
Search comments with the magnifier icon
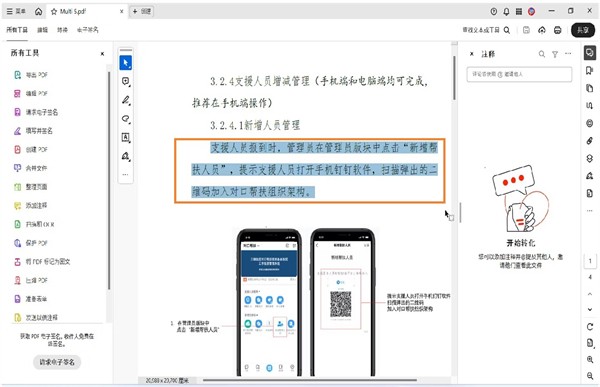point(542,54)
